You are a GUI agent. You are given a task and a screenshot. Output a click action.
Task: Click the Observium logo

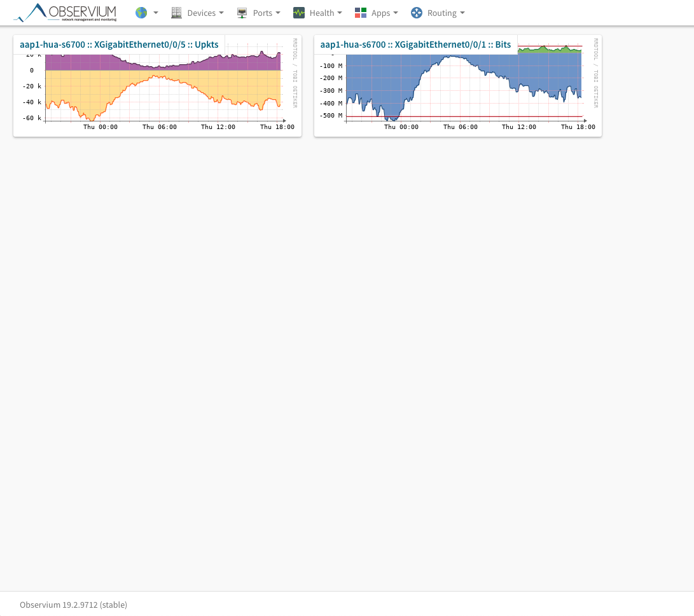click(66, 13)
